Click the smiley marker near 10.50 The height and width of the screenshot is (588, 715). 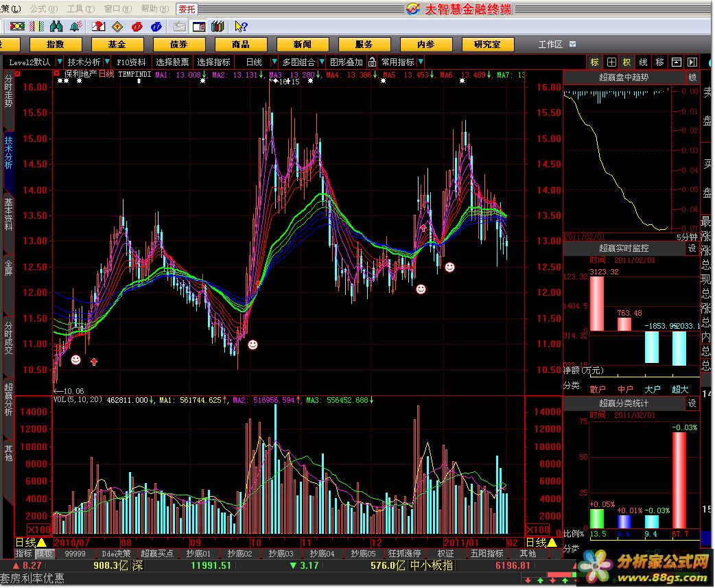pyautogui.click(x=75, y=360)
